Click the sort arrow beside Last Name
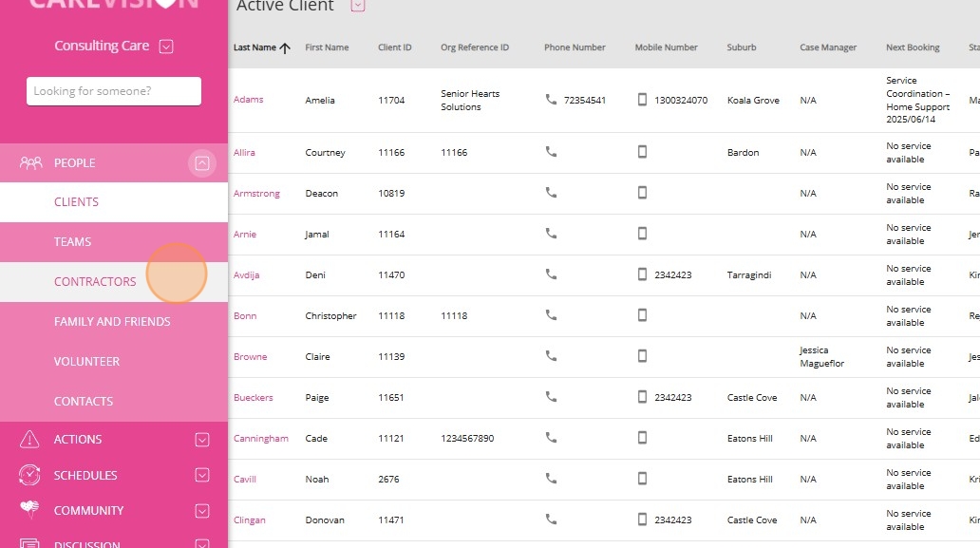Screen dimensions: 980x548 pos(285,48)
